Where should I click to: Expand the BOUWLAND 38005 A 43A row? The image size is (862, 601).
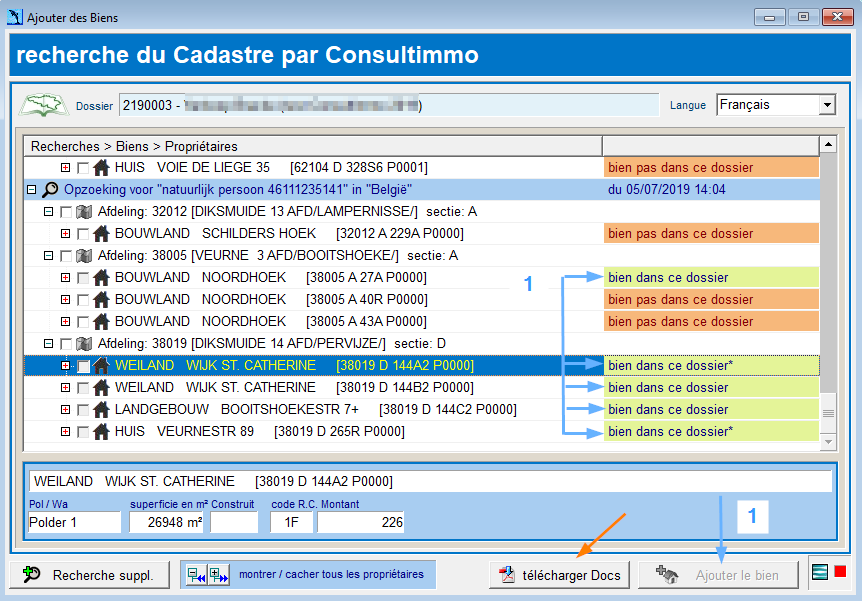65,322
